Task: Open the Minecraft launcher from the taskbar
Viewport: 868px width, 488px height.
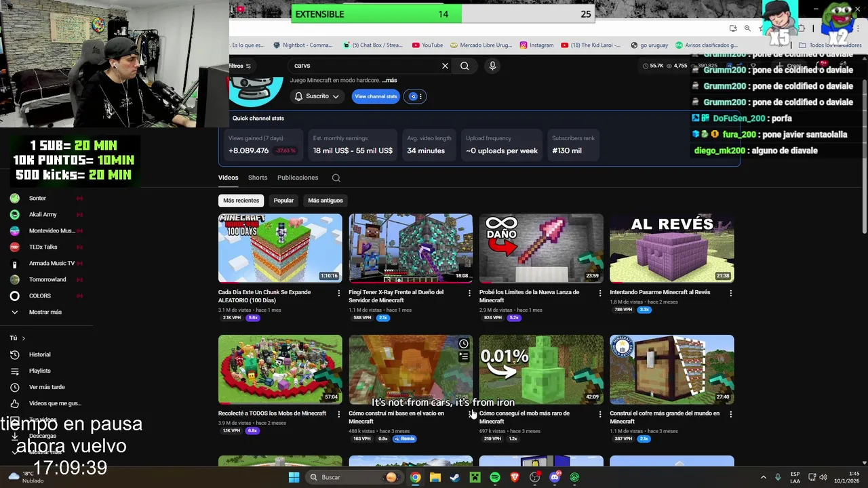Action: pyautogui.click(x=475, y=477)
